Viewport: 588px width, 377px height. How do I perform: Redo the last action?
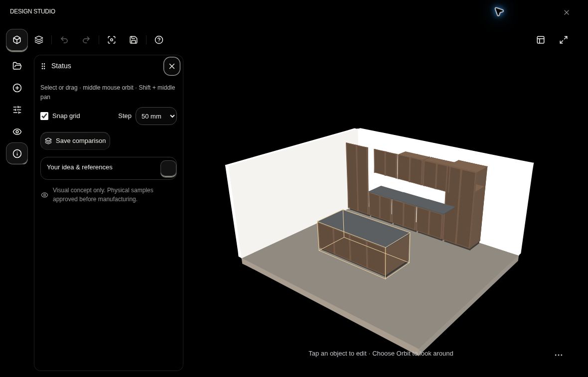[86, 40]
